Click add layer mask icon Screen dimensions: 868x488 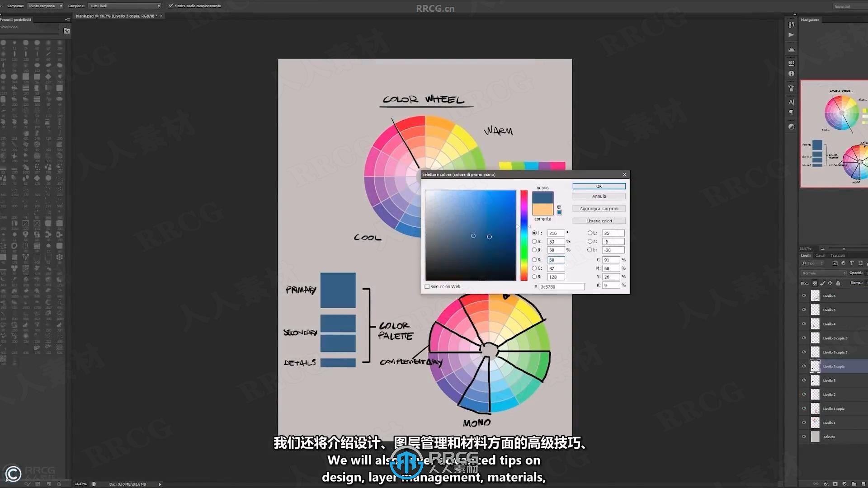coord(835,484)
